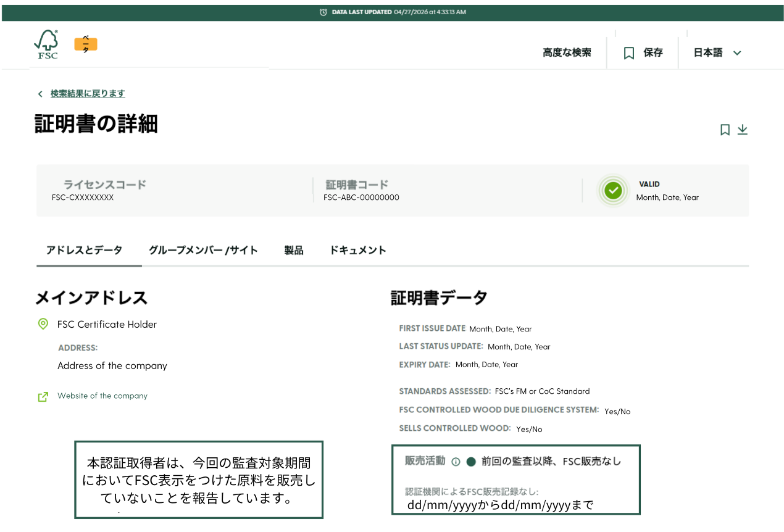Click the STANDARDS ASSESSED value FSC's FM or CoC Standard
This screenshot has height=532, width=784.
click(x=542, y=391)
